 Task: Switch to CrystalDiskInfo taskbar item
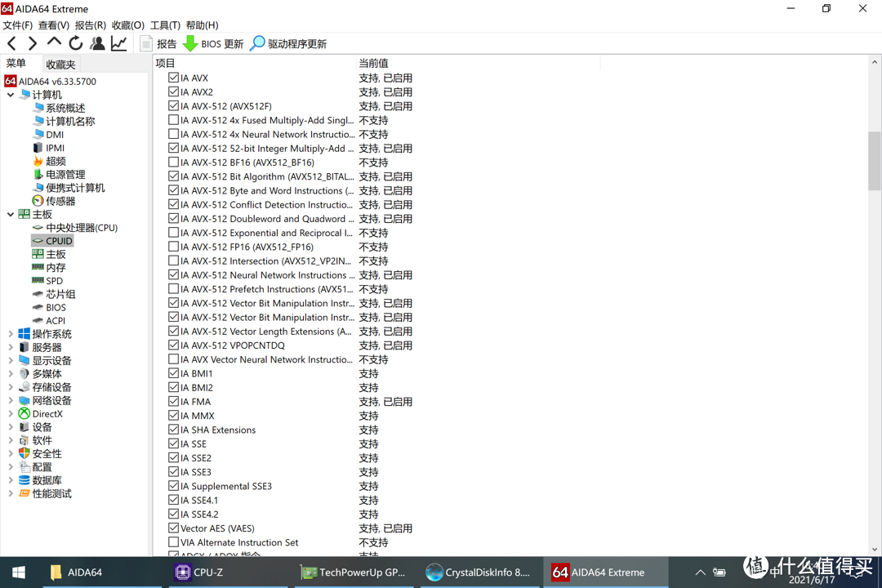tap(480, 572)
